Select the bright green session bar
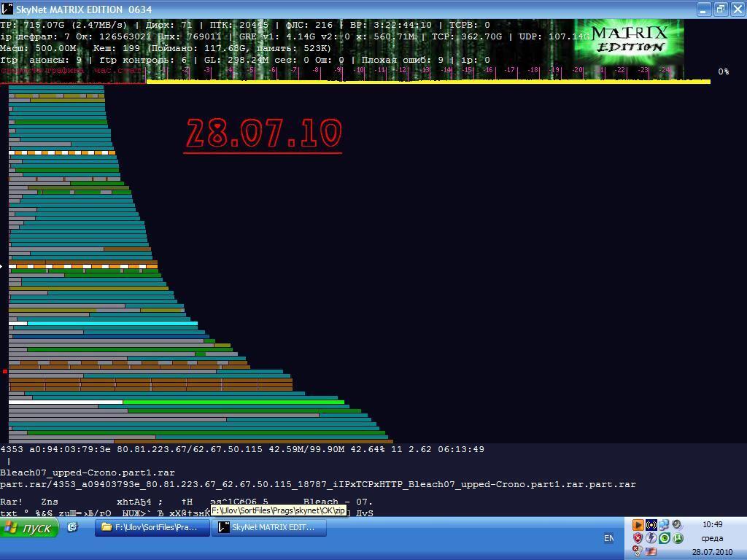This screenshot has width=747, height=560. point(233,402)
